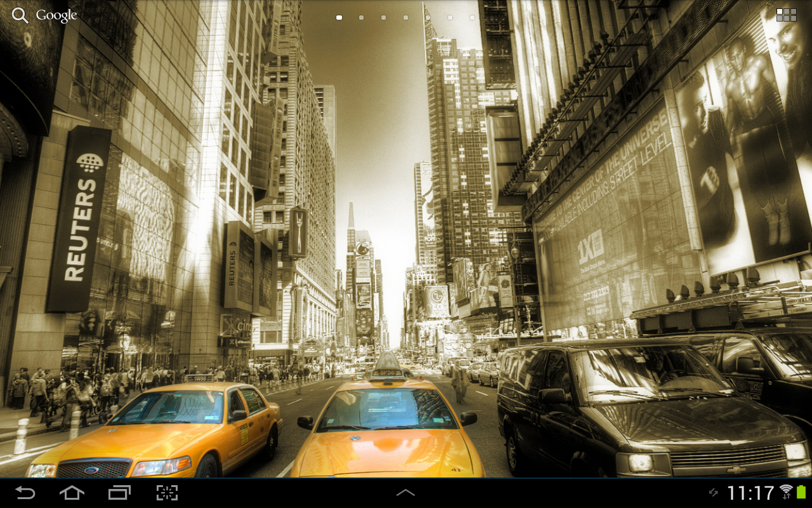Open the Google search text label
This screenshot has height=508, width=812.
(56, 16)
